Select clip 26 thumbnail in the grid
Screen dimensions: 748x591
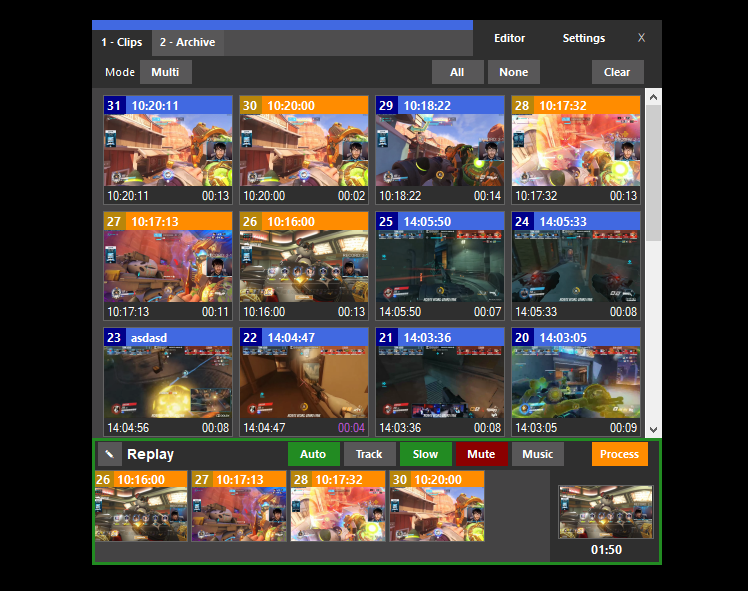[304, 266]
